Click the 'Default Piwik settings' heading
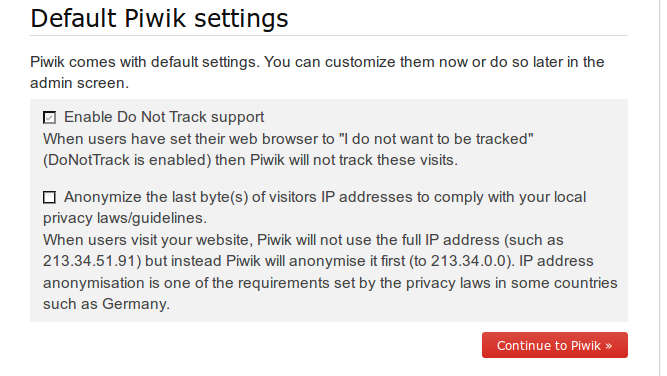 160,18
